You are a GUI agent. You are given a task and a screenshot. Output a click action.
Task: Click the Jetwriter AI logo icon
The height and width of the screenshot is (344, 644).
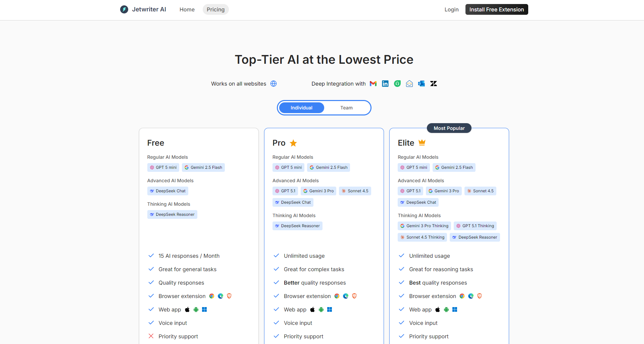pos(124,9)
